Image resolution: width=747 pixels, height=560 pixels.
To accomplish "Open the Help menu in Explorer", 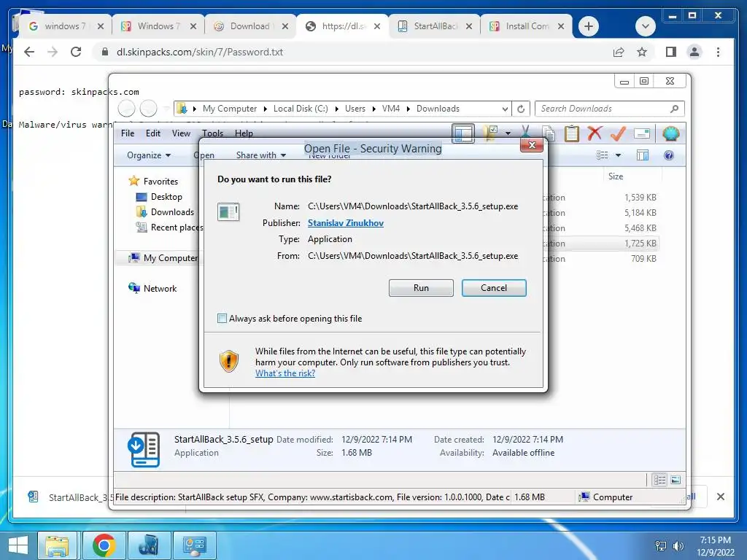I will [x=244, y=133].
